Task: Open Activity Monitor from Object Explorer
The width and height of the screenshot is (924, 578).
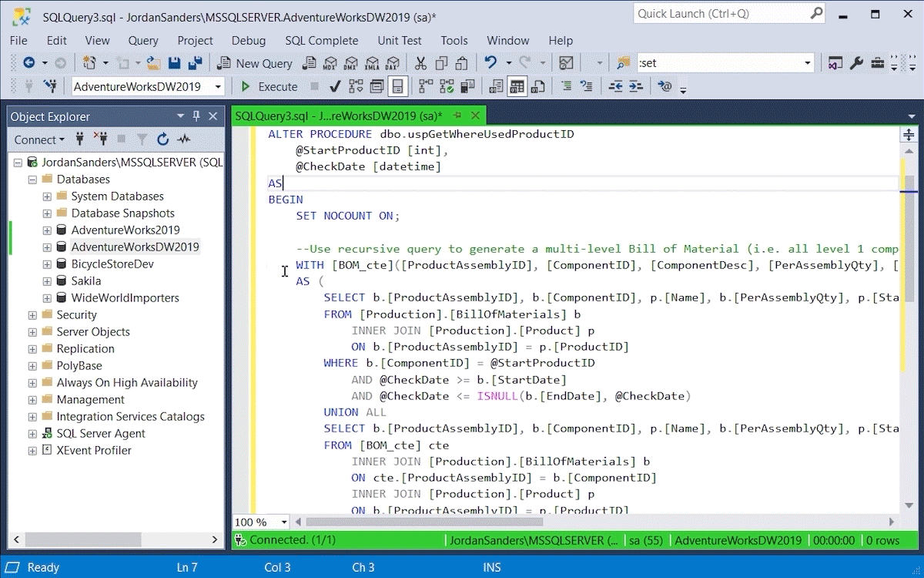Action: (183, 139)
